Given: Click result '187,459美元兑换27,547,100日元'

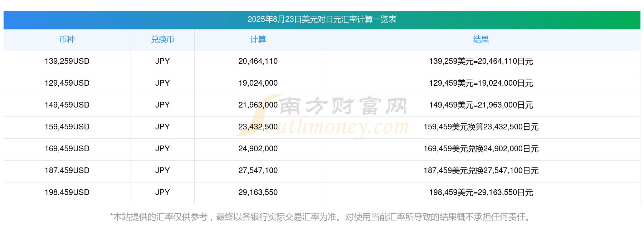Looking at the screenshot, I should pyautogui.click(x=481, y=171).
